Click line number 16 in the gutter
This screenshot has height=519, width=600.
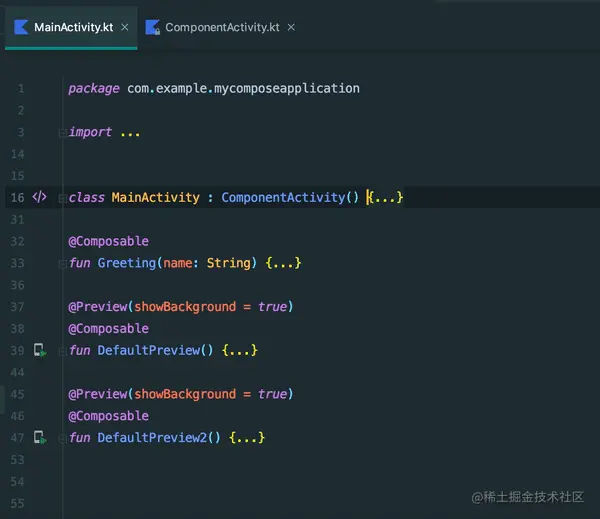click(x=17, y=197)
